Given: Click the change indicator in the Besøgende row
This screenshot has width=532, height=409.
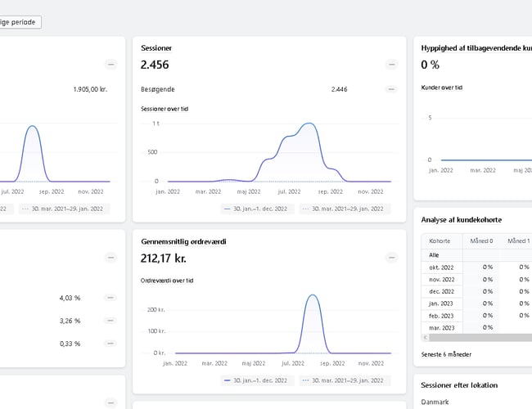Looking at the screenshot, I should tap(390, 89).
